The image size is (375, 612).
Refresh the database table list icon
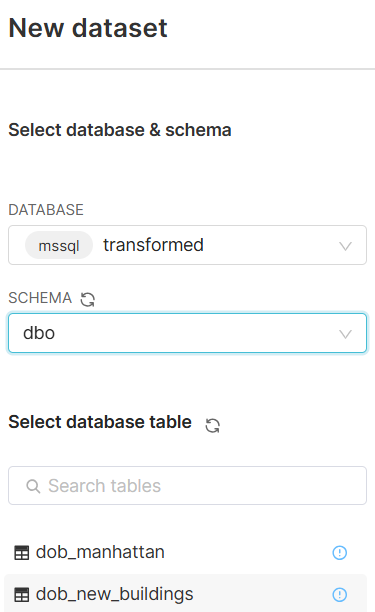tap(213, 425)
